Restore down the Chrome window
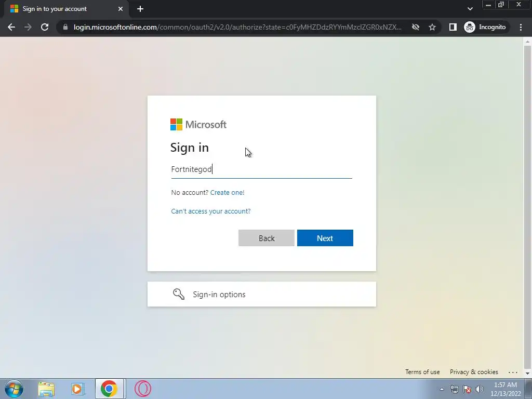 click(501, 5)
